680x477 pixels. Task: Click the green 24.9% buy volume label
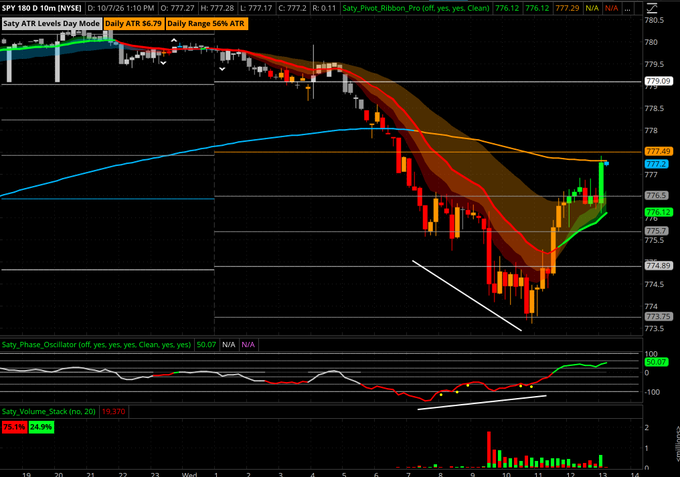41,427
